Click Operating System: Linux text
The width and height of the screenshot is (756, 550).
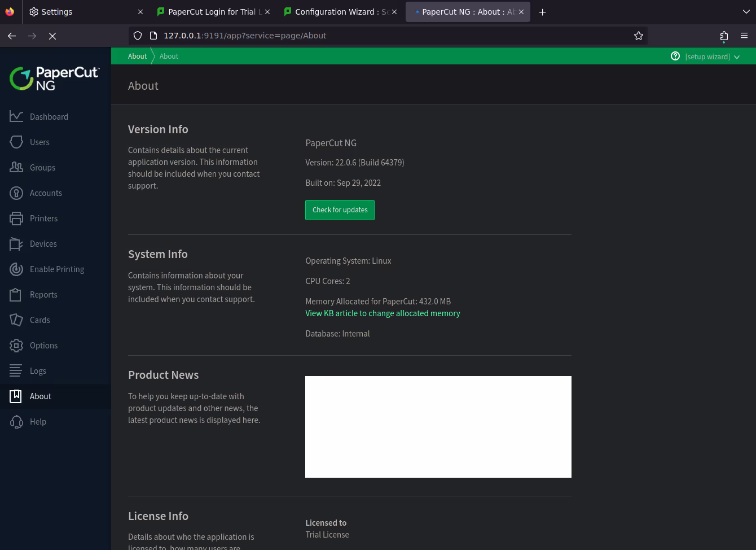348,261
